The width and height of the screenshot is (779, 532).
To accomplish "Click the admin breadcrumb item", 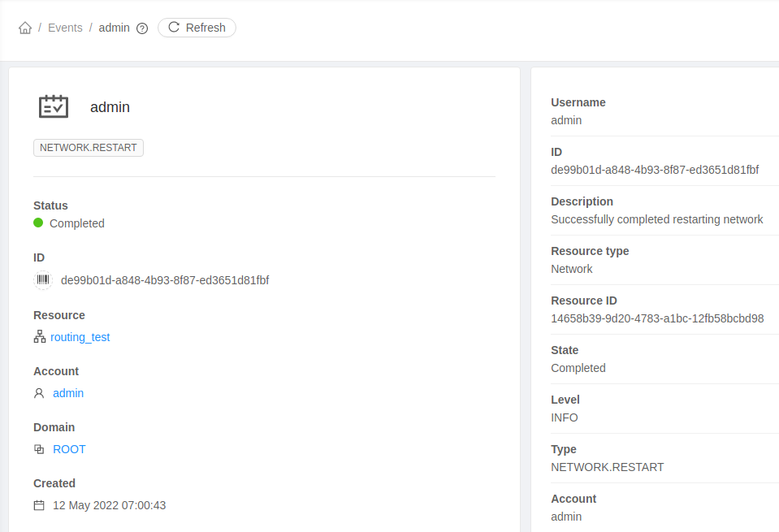I will [114, 28].
